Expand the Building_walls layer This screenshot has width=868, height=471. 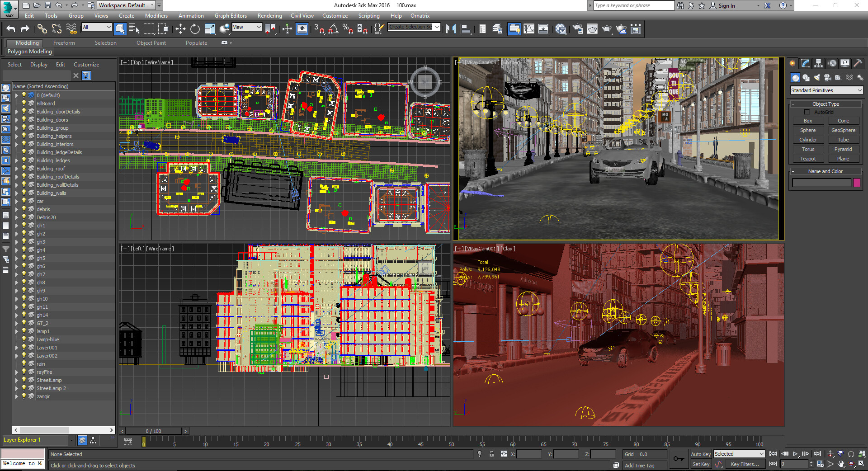tap(17, 193)
